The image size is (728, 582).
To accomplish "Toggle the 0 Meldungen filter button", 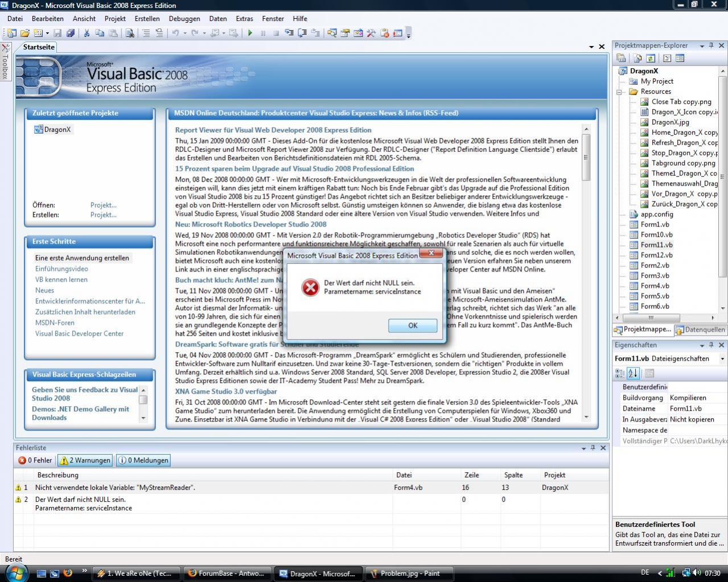I will point(143,460).
